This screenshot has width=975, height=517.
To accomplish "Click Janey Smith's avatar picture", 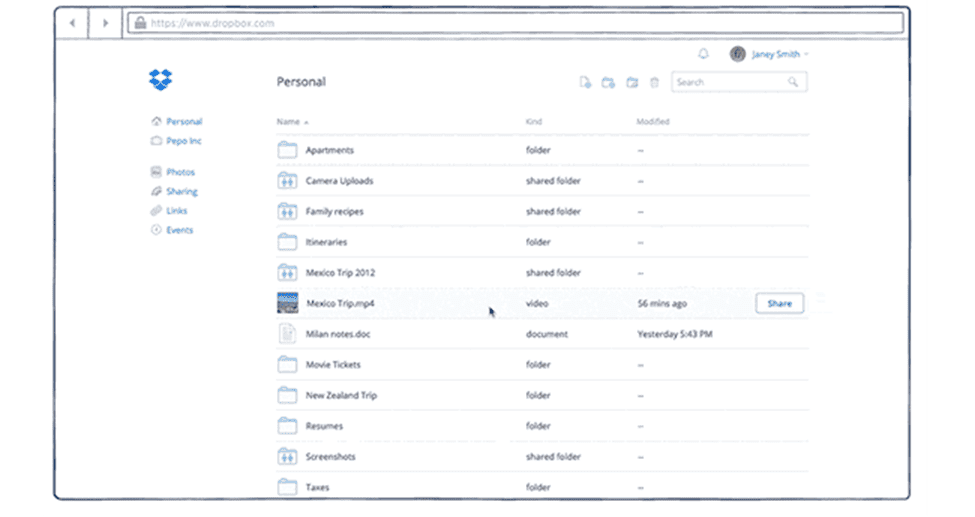I will click(737, 54).
